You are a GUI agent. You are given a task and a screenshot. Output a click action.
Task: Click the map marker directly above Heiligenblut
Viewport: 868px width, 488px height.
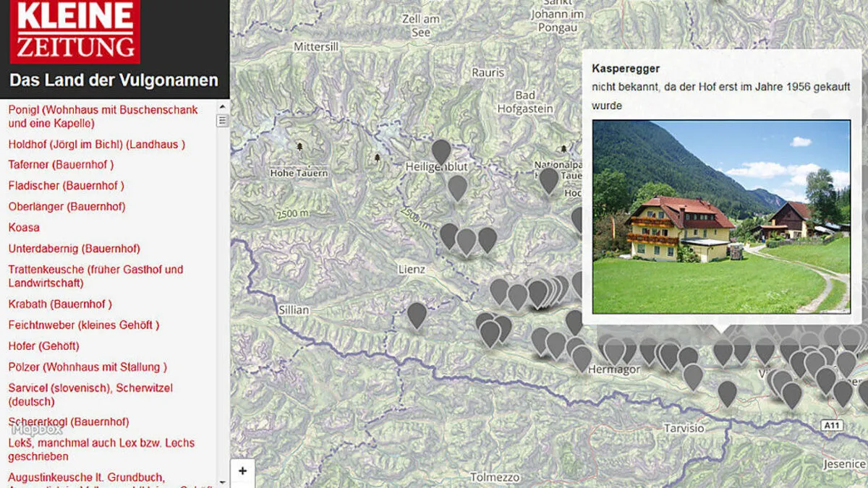coord(441,151)
